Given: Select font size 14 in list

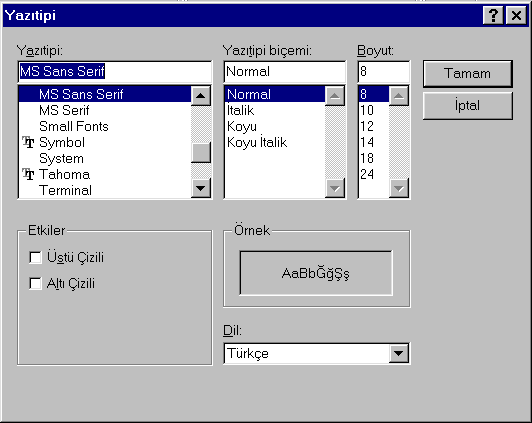Looking at the screenshot, I should 367,142.
